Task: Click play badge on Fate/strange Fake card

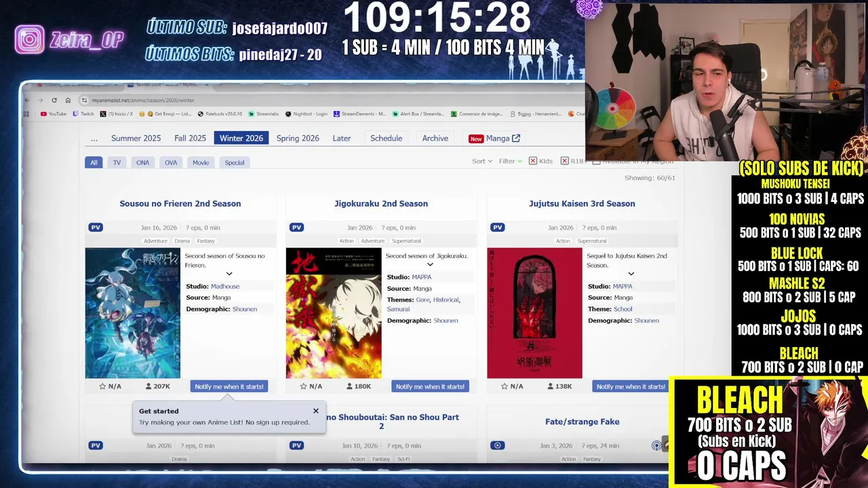Action: tap(498, 445)
